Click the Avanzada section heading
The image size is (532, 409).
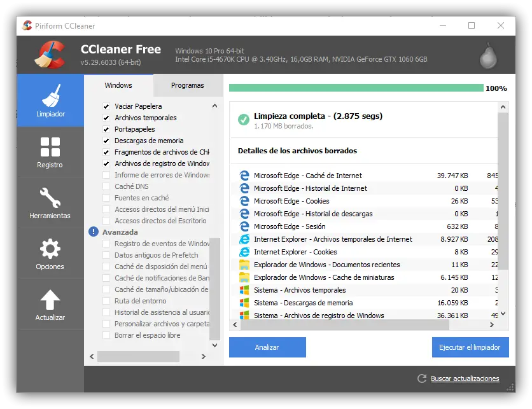pyautogui.click(x=120, y=232)
